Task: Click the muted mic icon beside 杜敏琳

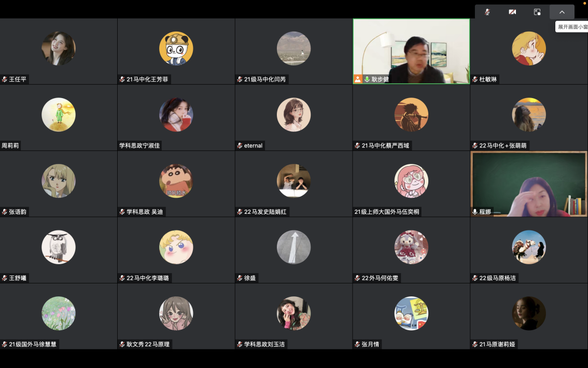Action: [x=475, y=79]
